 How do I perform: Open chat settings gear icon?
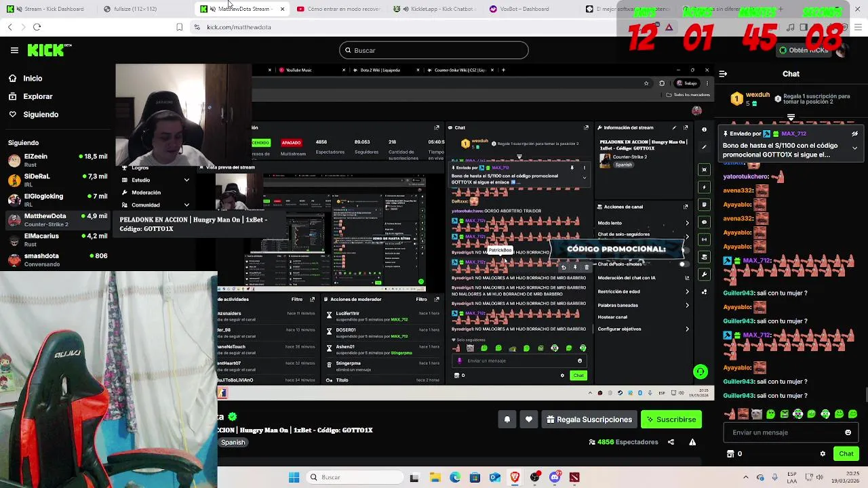823,454
